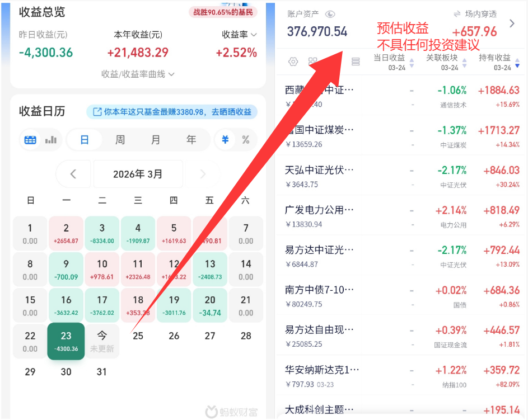528x420 pixels.
Task: Tap the 场内穿透 swap icon
Action: pos(457,14)
